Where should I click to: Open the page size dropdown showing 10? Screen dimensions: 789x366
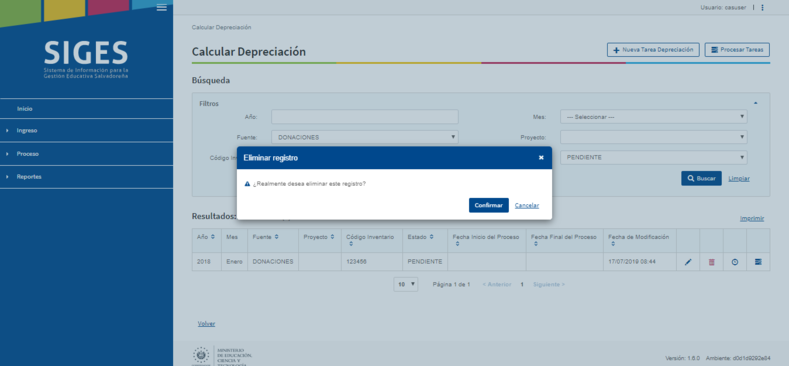pos(406,284)
